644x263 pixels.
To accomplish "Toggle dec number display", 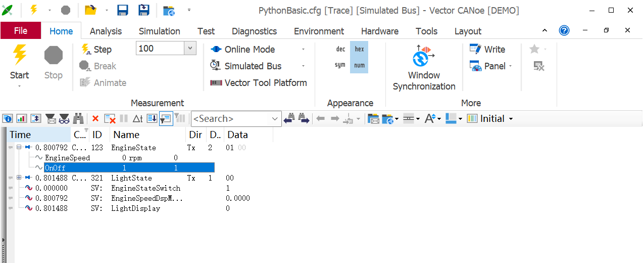I will pos(341,49).
